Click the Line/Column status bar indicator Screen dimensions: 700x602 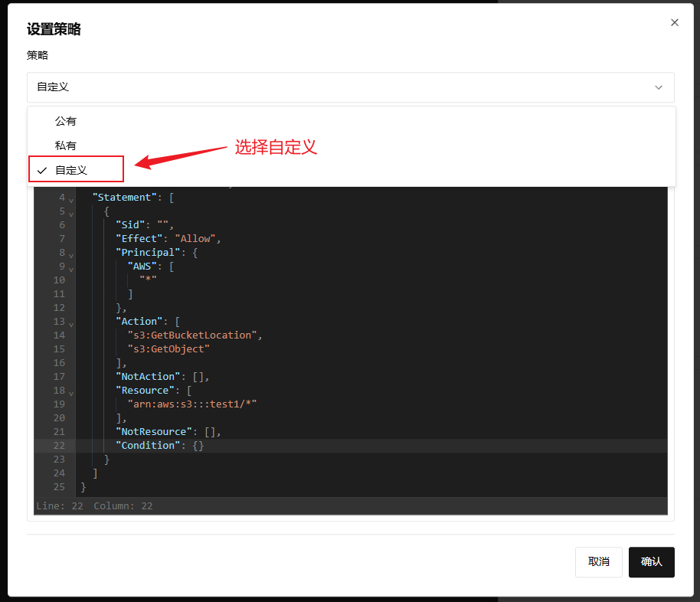pos(94,506)
